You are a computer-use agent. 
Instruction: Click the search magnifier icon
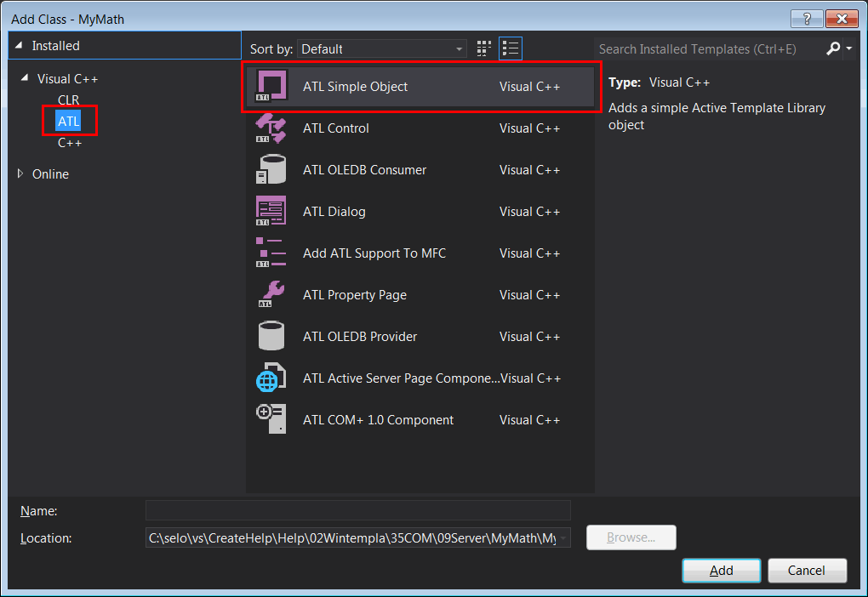coord(833,48)
